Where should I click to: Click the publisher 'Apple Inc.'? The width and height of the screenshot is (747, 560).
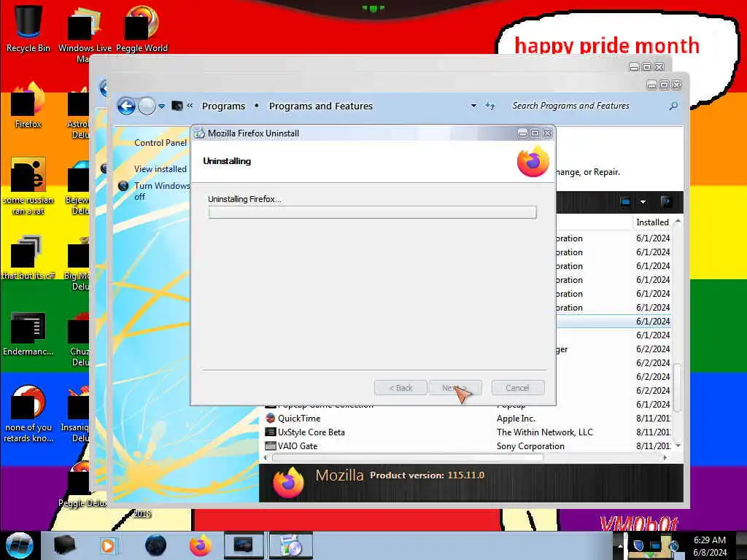pyautogui.click(x=516, y=419)
